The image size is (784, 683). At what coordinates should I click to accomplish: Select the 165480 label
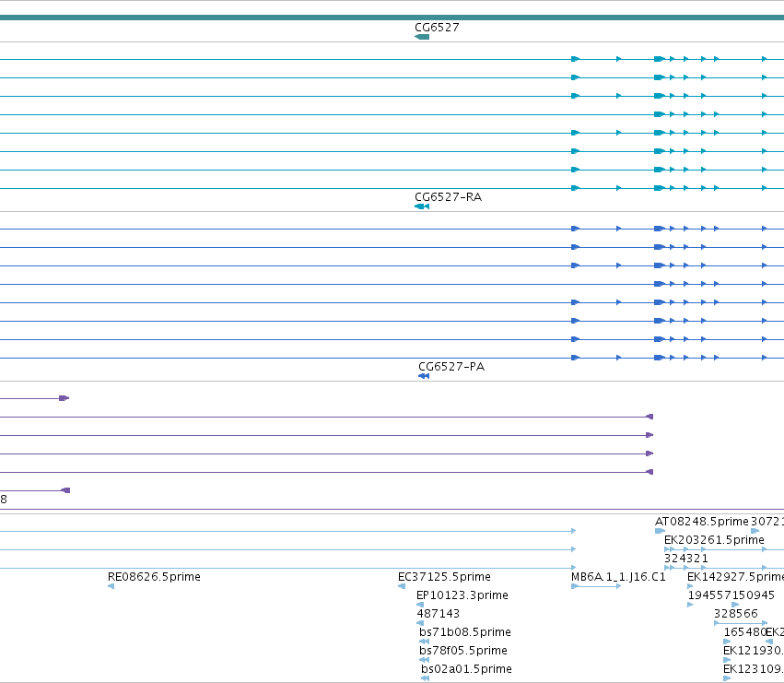pyautogui.click(x=745, y=632)
